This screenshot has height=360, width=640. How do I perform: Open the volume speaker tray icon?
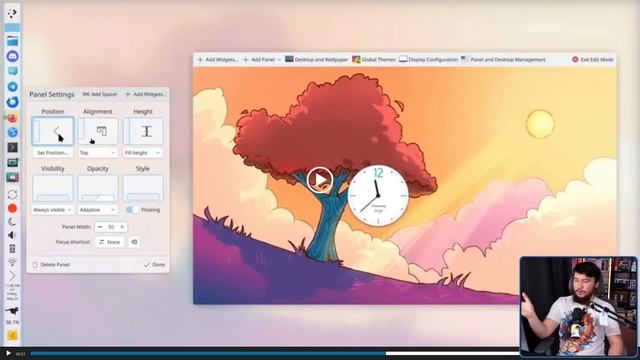click(x=12, y=235)
